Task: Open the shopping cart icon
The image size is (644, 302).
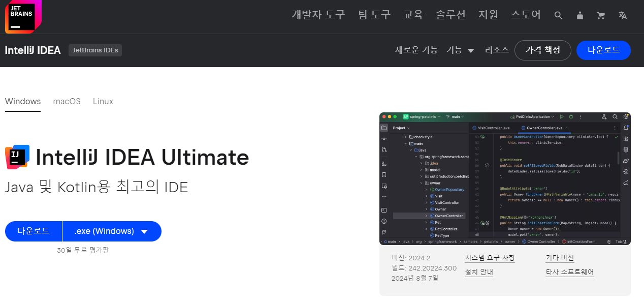Action: click(601, 15)
